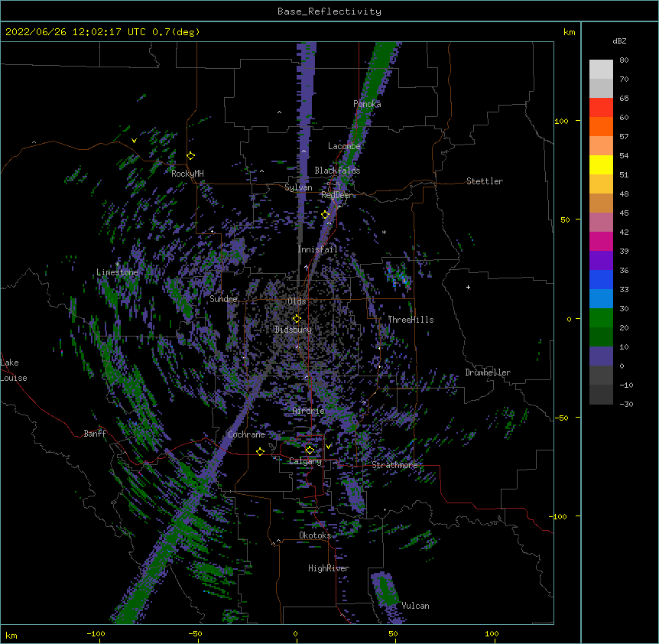Click the Didsbury map label
This screenshot has height=644, width=659.
pos(293,330)
